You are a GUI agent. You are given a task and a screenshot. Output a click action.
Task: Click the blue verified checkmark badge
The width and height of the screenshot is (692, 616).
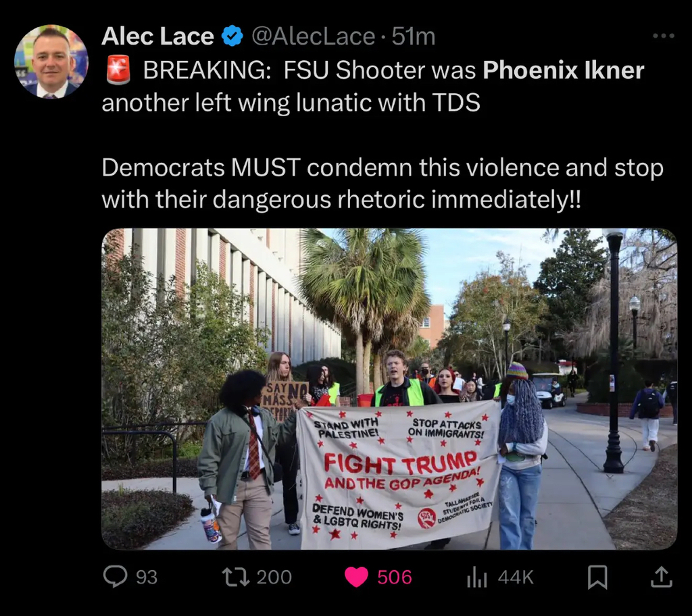(232, 36)
